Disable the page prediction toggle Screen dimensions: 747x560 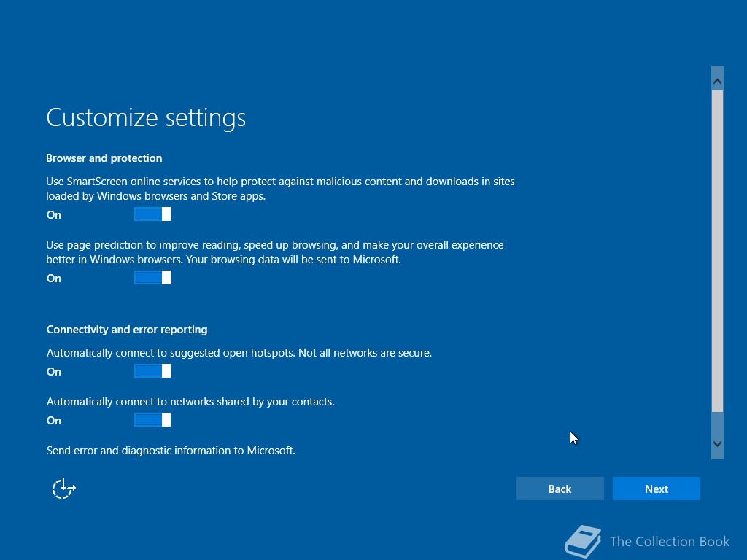click(152, 278)
